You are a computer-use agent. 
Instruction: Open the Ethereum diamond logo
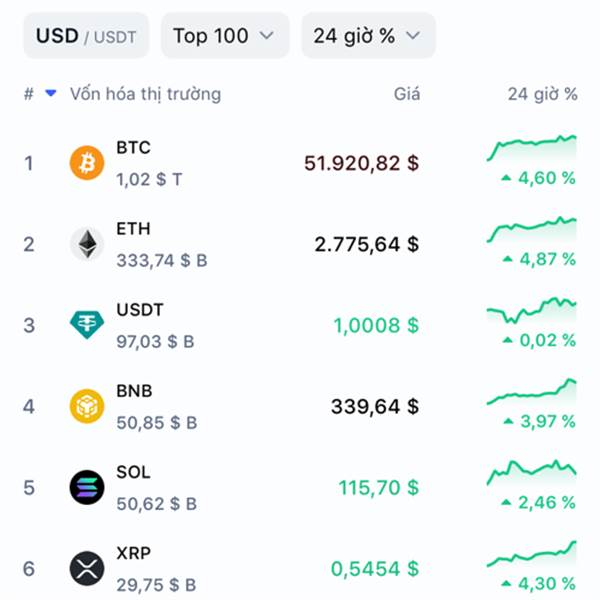pos(87,244)
